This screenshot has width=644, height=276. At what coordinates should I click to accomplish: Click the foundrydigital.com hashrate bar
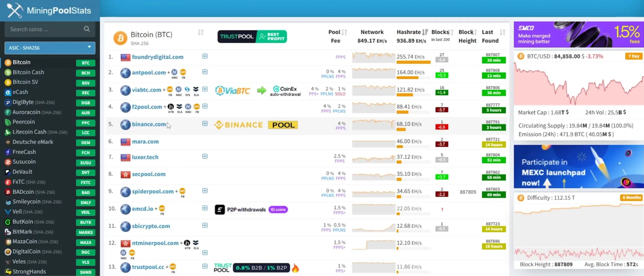[414, 62]
